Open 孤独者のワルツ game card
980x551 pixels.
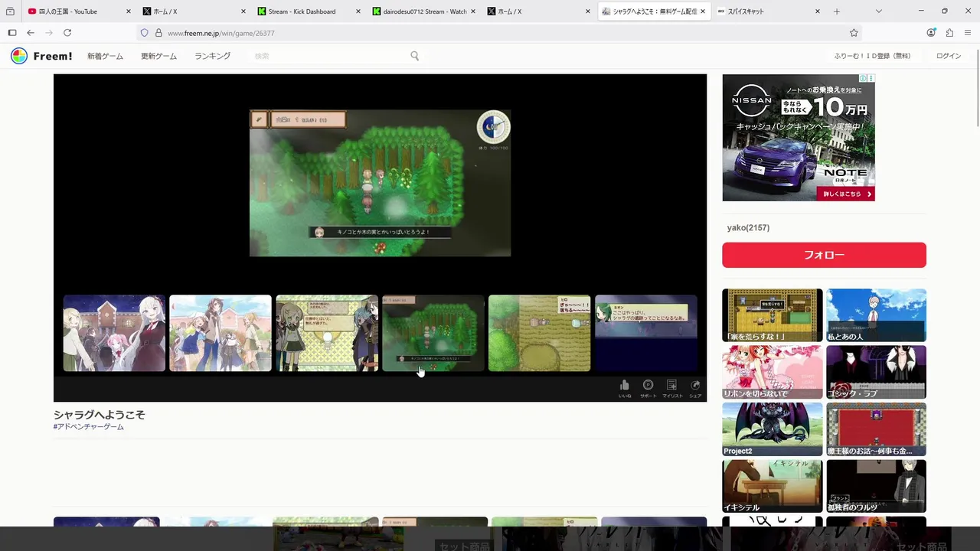point(876,486)
